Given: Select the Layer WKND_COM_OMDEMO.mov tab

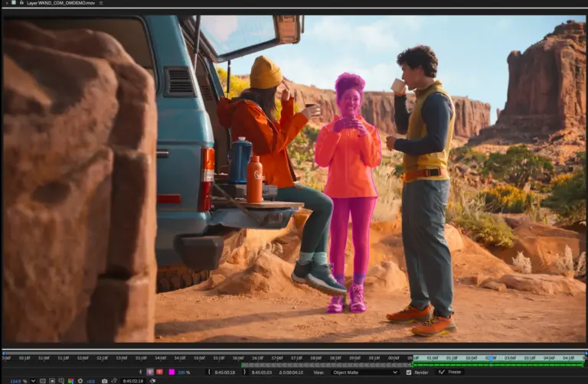Looking at the screenshot, I should coord(60,3).
